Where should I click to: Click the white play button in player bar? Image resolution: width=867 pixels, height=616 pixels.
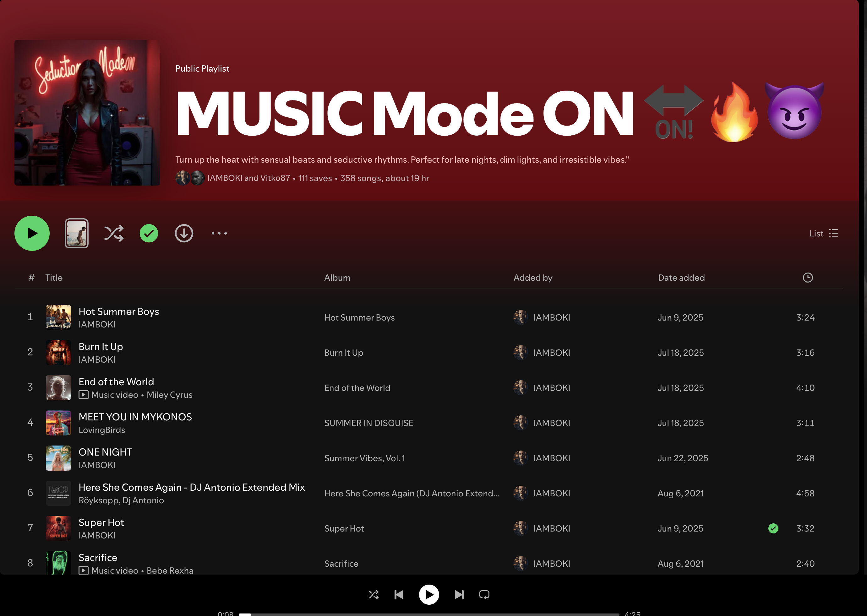[429, 594]
